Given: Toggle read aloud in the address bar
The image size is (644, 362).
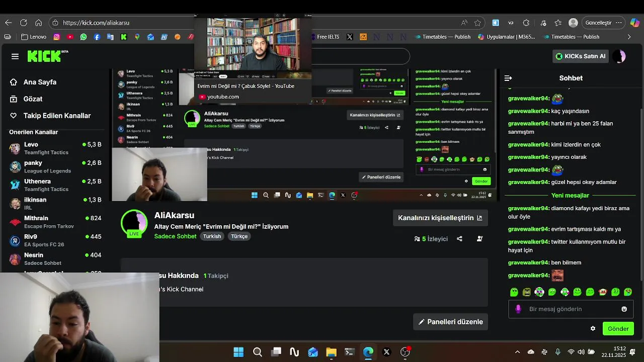Looking at the screenshot, I should [x=464, y=23].
